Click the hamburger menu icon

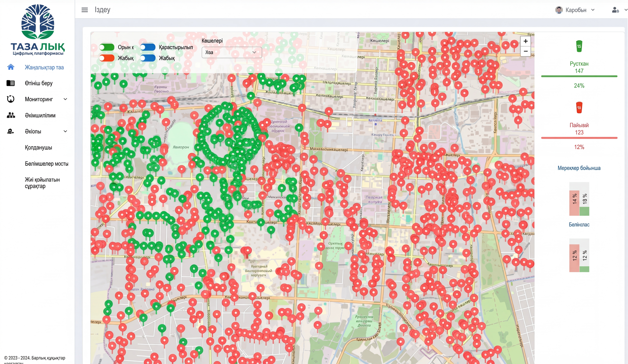pyautogui.click(x=85, y=10)
